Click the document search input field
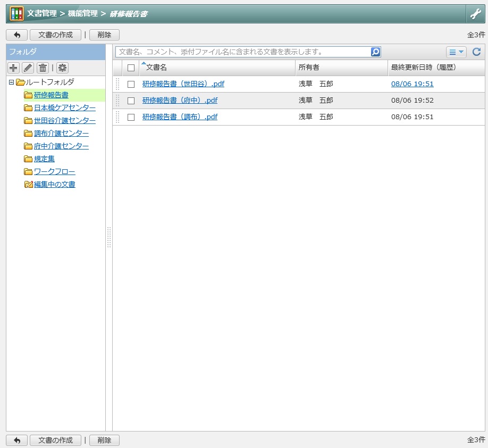This screenshot has height=448, width=488. click(243, 52)
